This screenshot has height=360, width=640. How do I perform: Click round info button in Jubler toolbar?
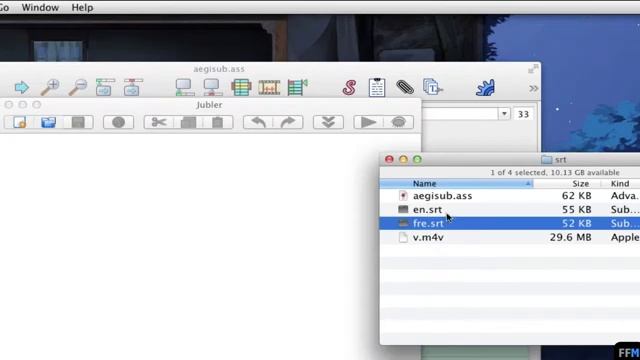[118, 122]
